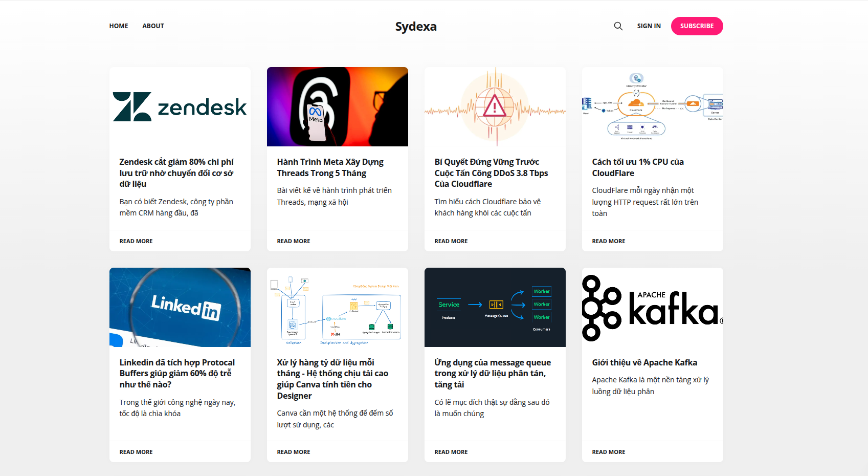Image resolution: width=868 pixels, height=476 pixels.
Task: Open title 'Giới thiệu về Apache Kafka'
Action: (x=644, y=362)
